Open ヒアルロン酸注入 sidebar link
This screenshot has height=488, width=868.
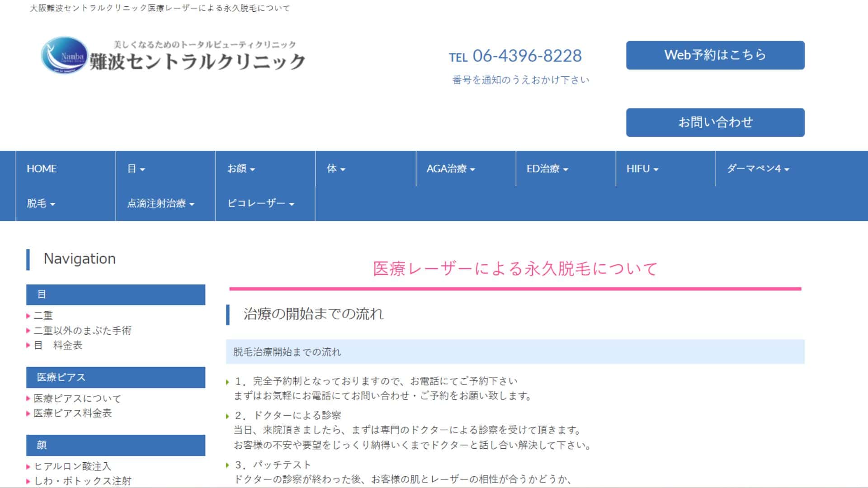point(72,466)
